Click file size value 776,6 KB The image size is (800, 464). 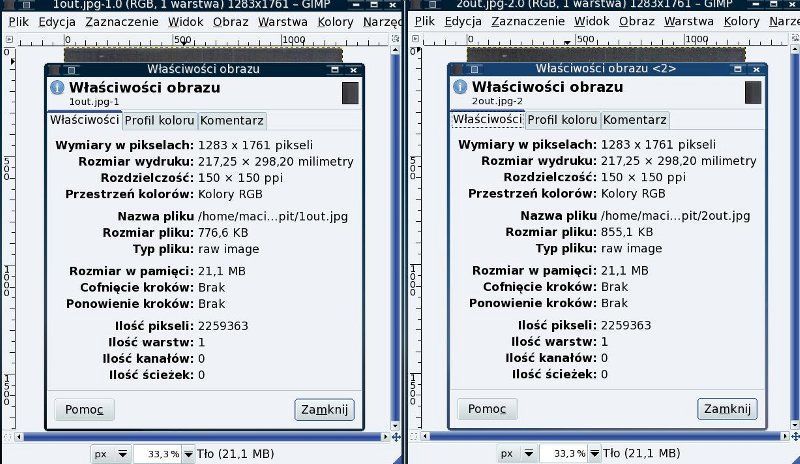click(223, 233)
